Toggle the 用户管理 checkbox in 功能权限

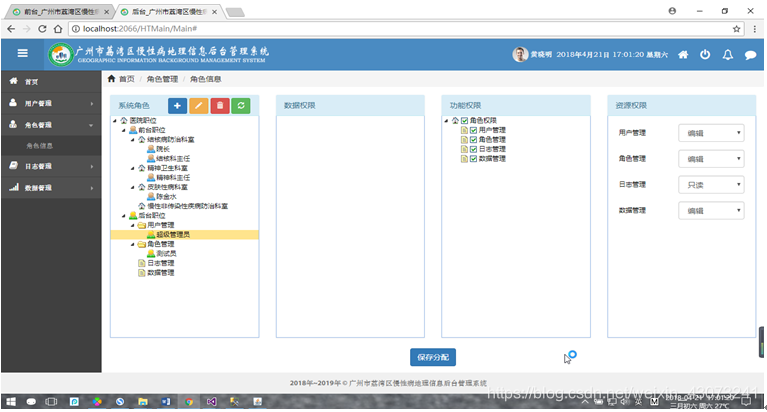[473, 130]
